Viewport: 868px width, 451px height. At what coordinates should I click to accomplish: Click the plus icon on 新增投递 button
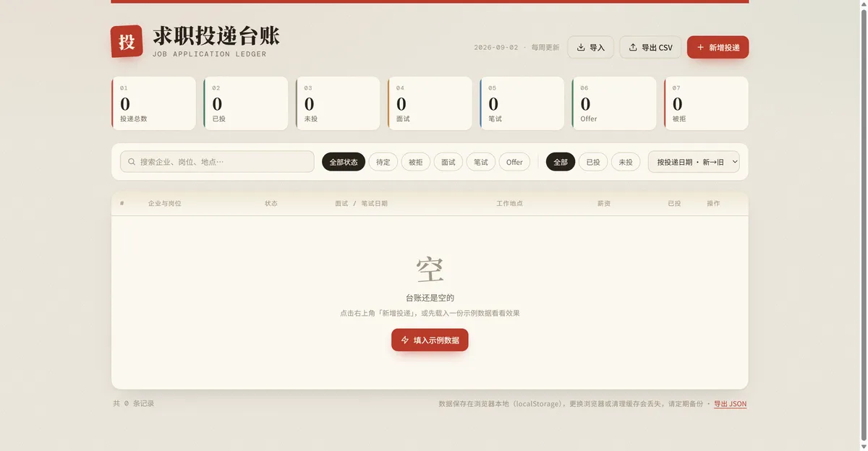point(700,48)
